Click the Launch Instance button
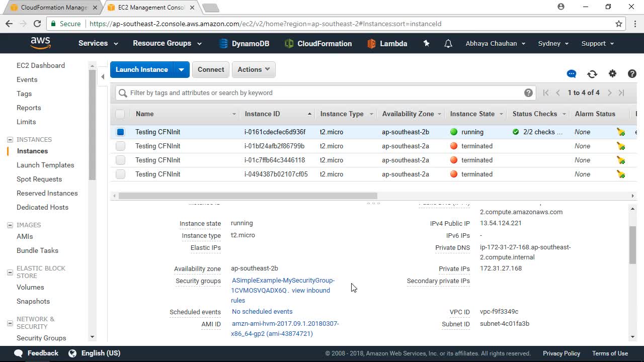Screen dimensions: 644x362 click(x=142, y=69)
